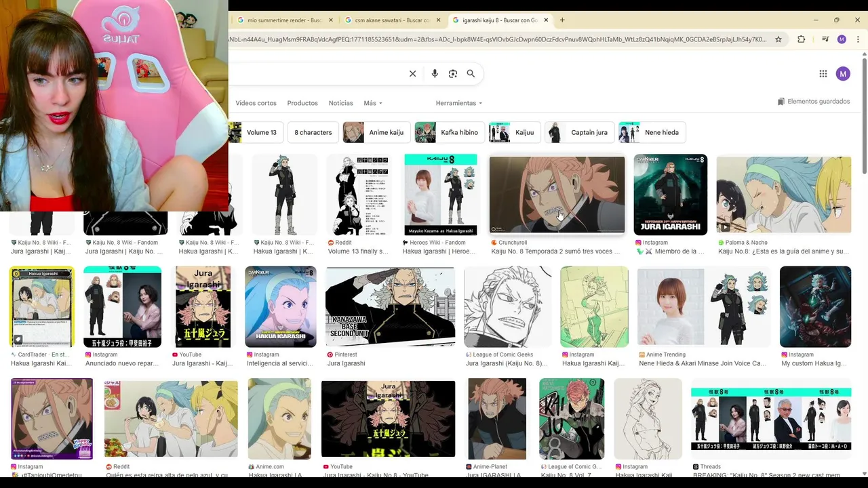Open the 'Videos cortos' results filter
The height and width of the screenshot is (488, 868).
point(256,103)
